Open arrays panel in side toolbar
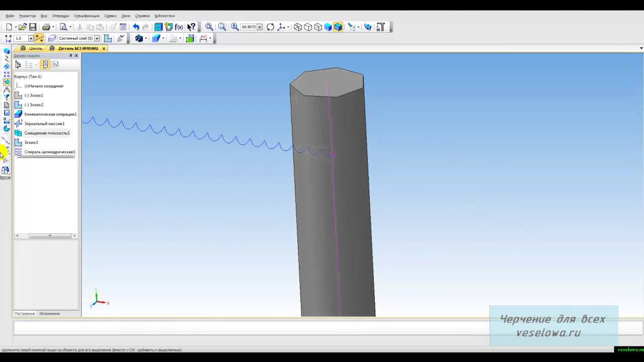Image resolution: width=644 pixels, height=362 pixels. tap(7, 74)
